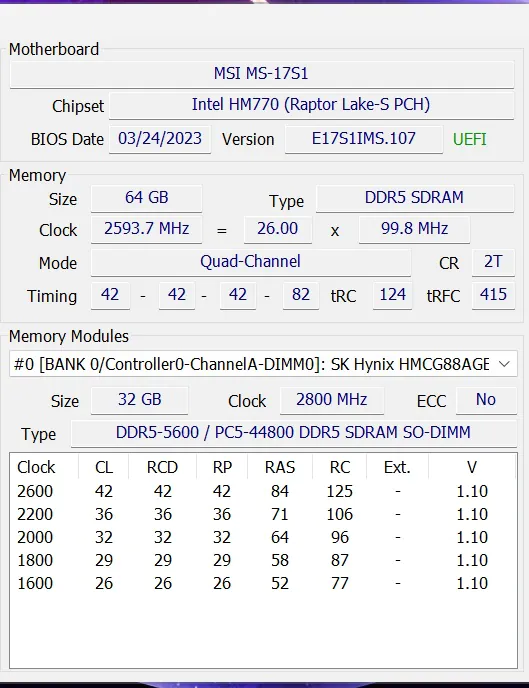529x688 pixels.
Task: Select the 2600 clock row in timings table
Action: 262,491
